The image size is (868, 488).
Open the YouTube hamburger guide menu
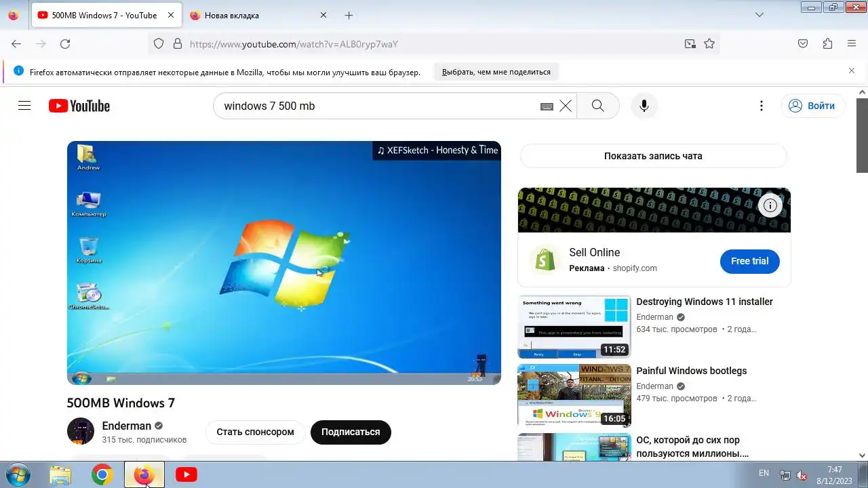(24, 106)
